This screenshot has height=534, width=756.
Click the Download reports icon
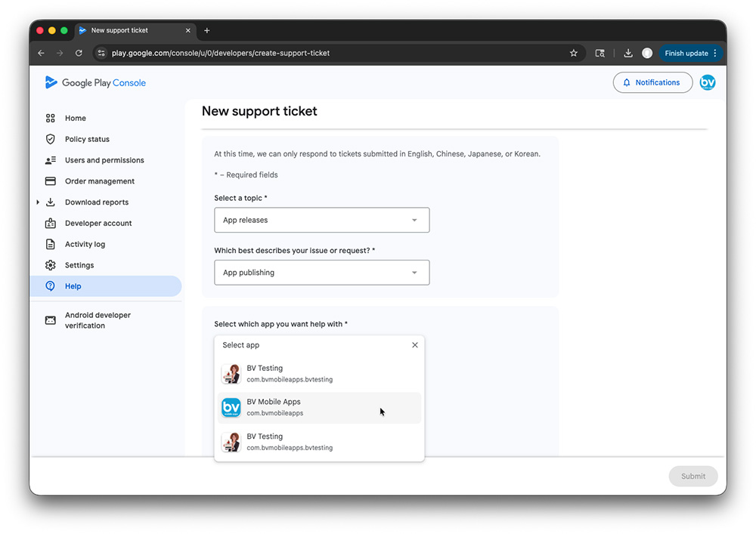pos(50,202)
